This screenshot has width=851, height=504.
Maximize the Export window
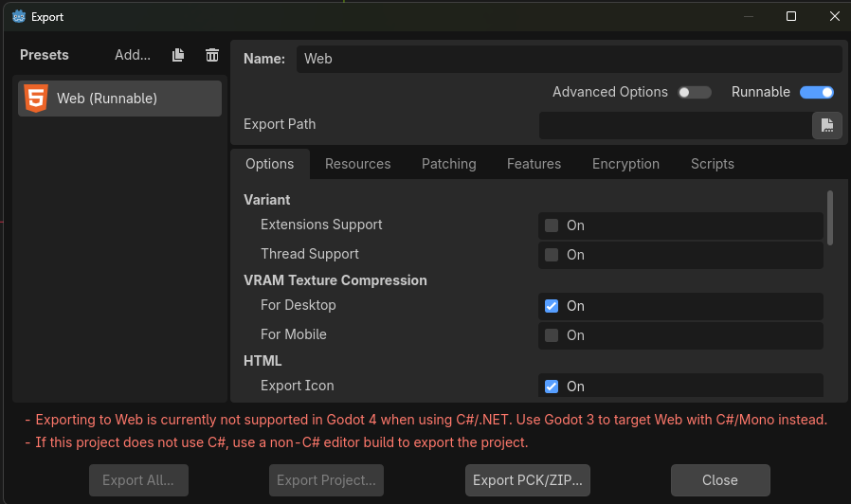[791, 16]
